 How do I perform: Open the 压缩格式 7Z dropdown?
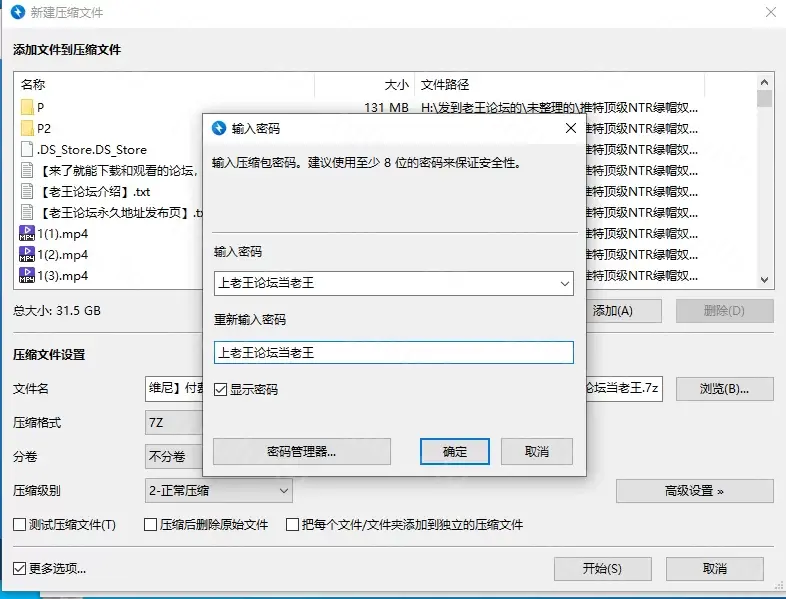174,423
